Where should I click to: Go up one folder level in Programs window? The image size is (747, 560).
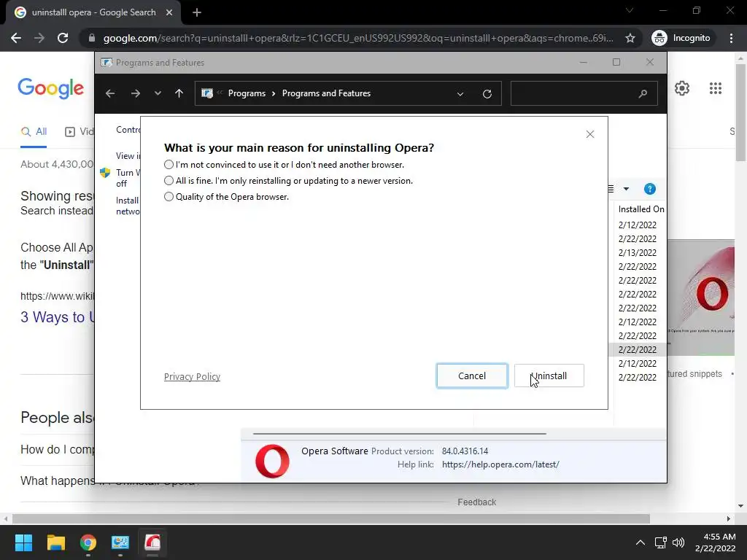click(179, 93)
